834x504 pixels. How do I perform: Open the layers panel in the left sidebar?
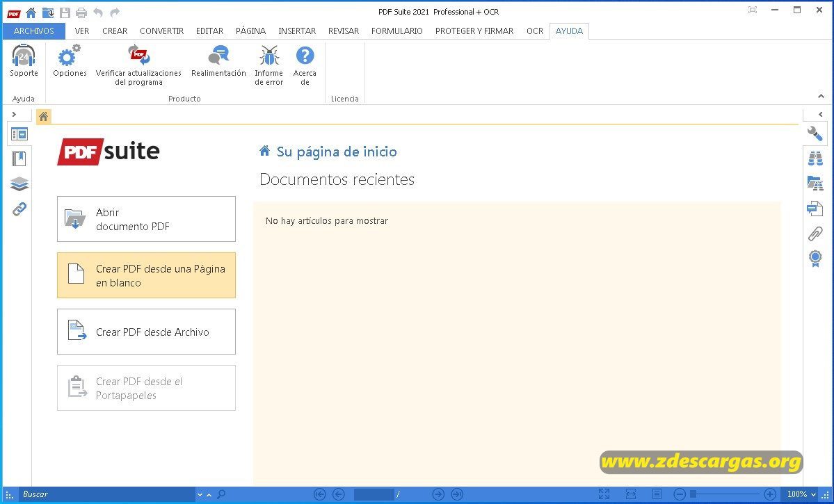coord(19,184)
